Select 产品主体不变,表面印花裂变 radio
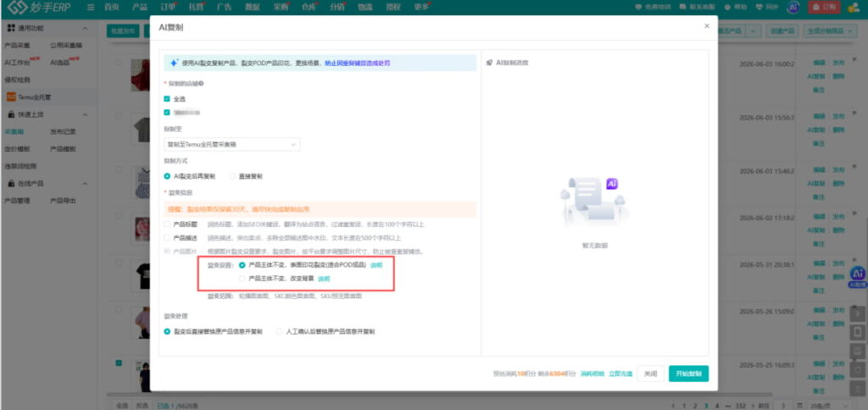 point(242,265)
